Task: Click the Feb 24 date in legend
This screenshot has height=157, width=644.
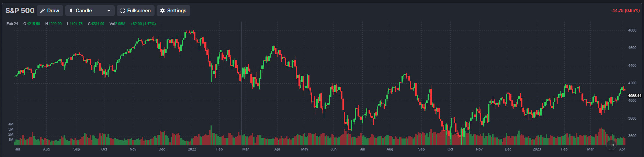Action: (x=12, y=24)
